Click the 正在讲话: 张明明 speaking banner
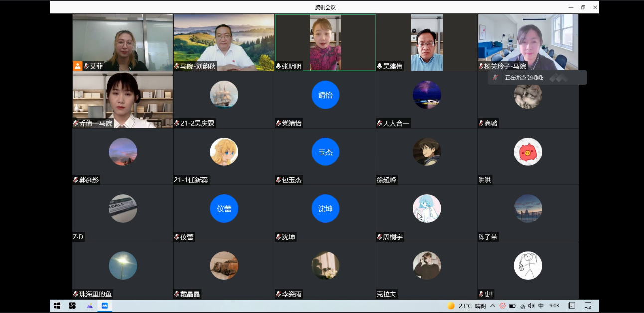This screenshot has width=644, height=313. pyautogui.click(x=536, y=78)
